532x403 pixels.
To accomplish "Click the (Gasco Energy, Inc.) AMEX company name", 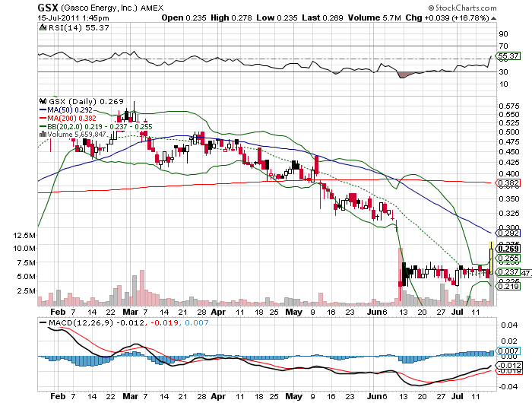I will tap(112, 8).
